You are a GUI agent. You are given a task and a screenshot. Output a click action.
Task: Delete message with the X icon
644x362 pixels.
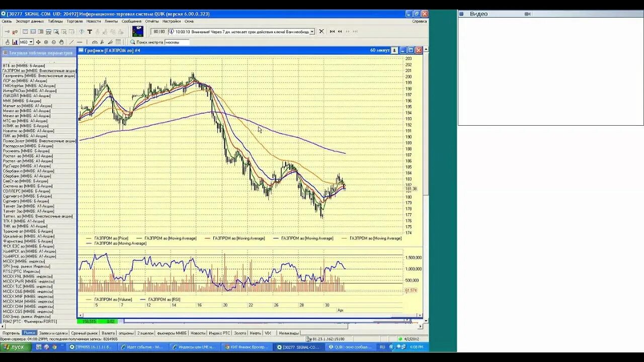tap(321, 31)
